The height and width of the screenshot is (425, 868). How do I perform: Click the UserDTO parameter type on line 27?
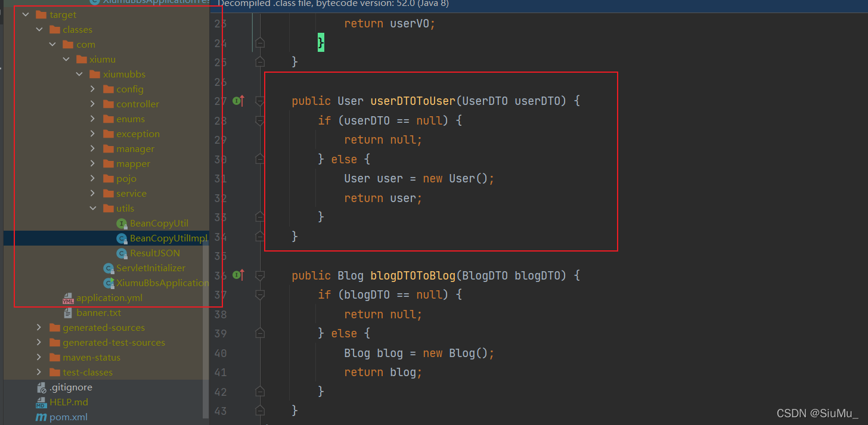point(485,101)
